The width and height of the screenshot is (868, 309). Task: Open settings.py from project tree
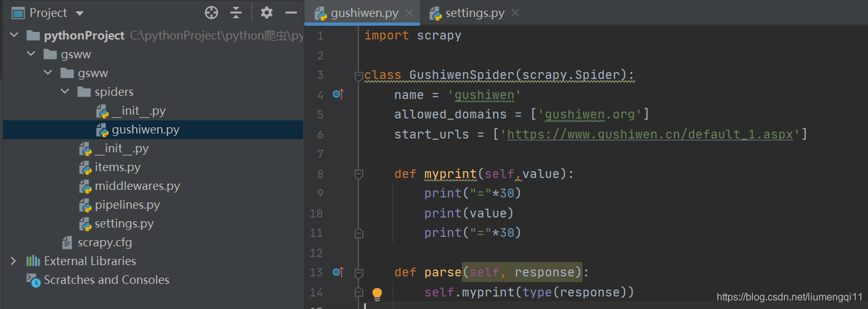click(x=124, y=224)
